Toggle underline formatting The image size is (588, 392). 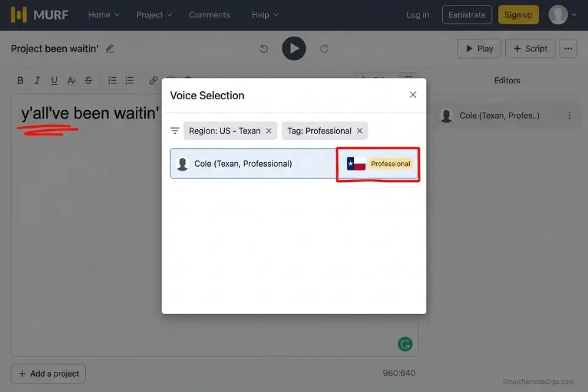point(54,80)
